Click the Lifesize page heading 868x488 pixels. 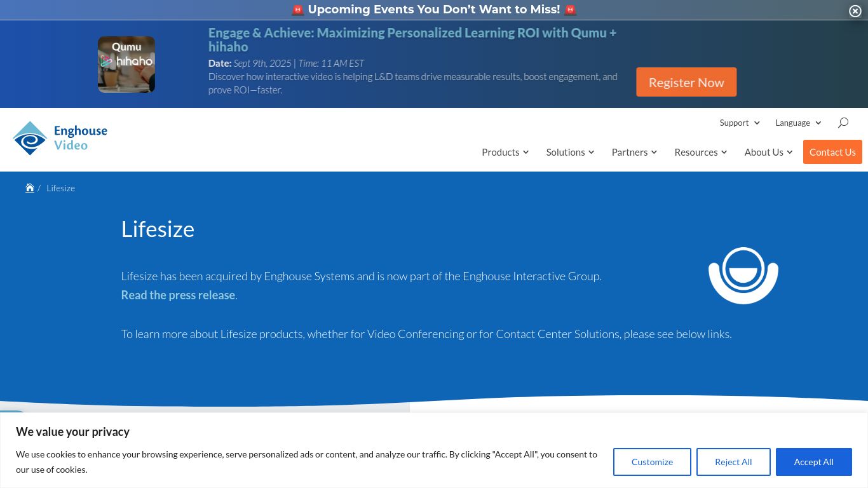coord(158,229)
